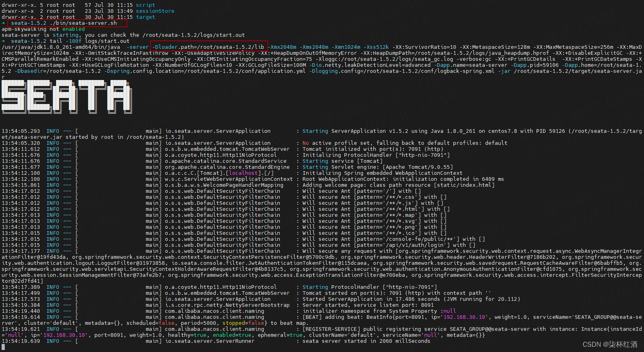Click the './bin/seata-server.sh' command text
644x352 pixels.
[83, 23]
